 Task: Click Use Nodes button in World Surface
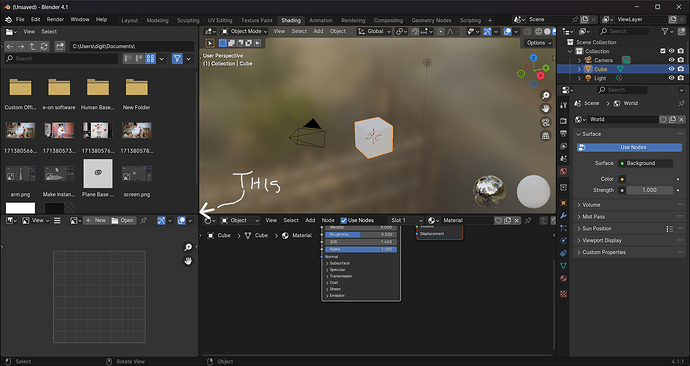(630, 147)
